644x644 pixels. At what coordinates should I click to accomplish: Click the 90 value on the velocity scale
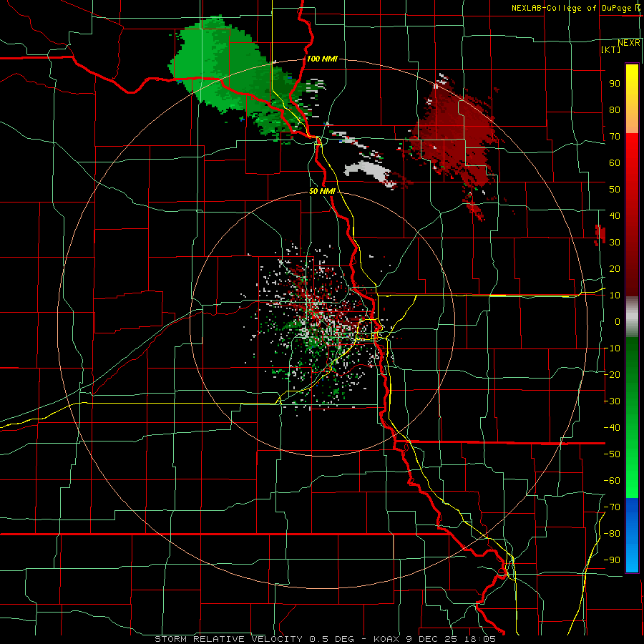[615, 84]
